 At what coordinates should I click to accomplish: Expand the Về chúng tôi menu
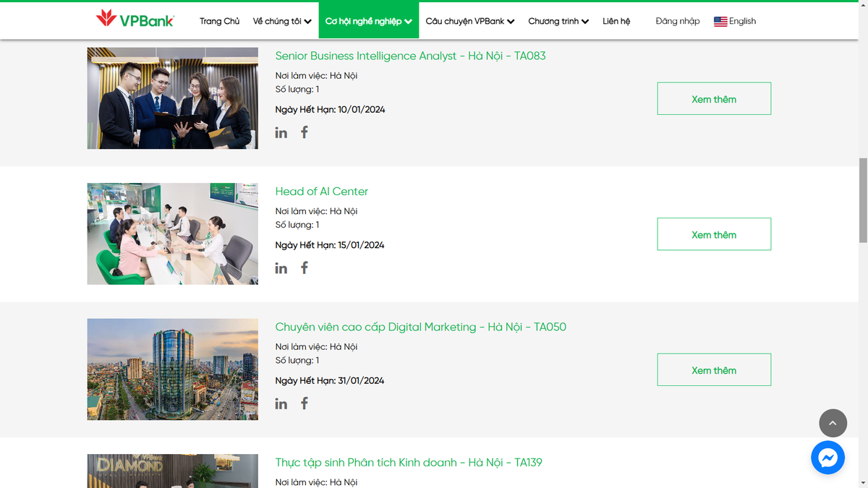point(282,21)
